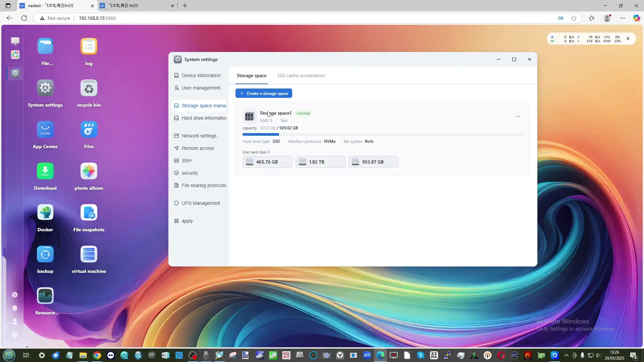Open the recycle bin desktop icon
The image size is (644, 362).
click(89, 88)
